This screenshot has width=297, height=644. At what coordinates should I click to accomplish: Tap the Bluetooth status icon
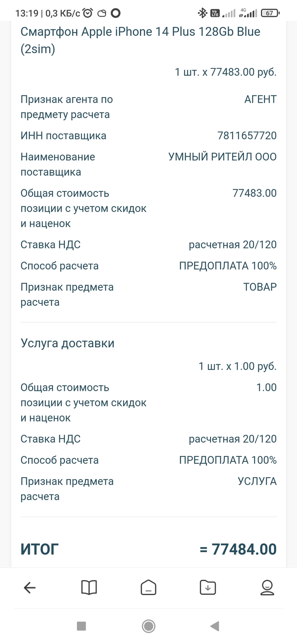click(202, 13)
